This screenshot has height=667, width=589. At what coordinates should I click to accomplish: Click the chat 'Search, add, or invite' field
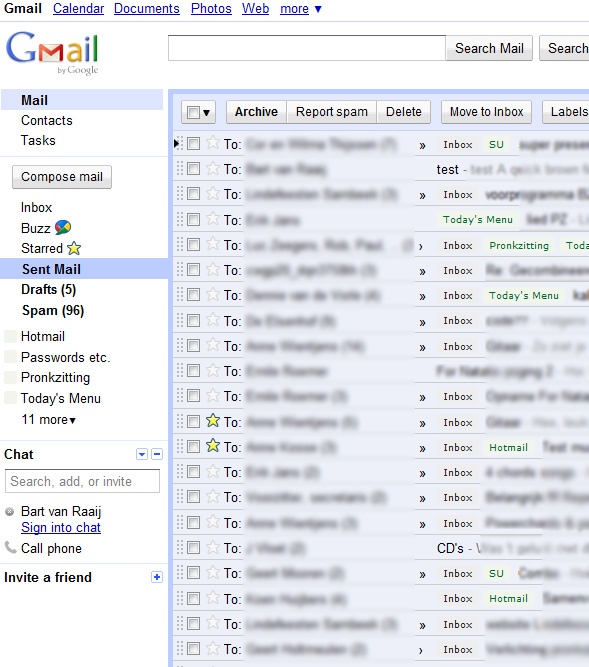(83, 481)
